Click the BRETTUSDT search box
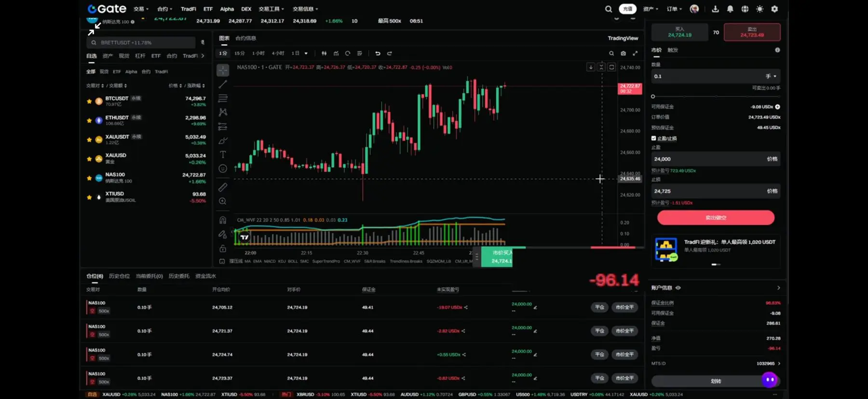868x399 pixels. click(x=141, y=42)
